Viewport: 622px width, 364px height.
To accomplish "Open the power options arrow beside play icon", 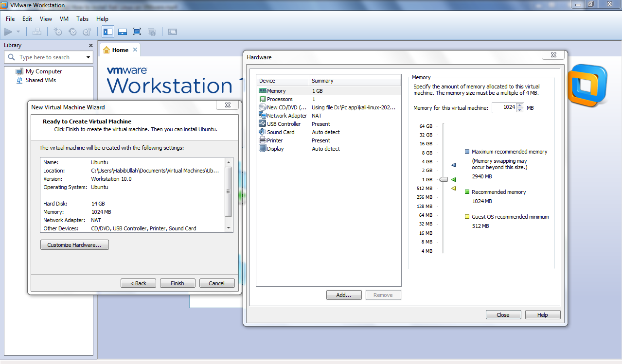I will pos(18,32).
